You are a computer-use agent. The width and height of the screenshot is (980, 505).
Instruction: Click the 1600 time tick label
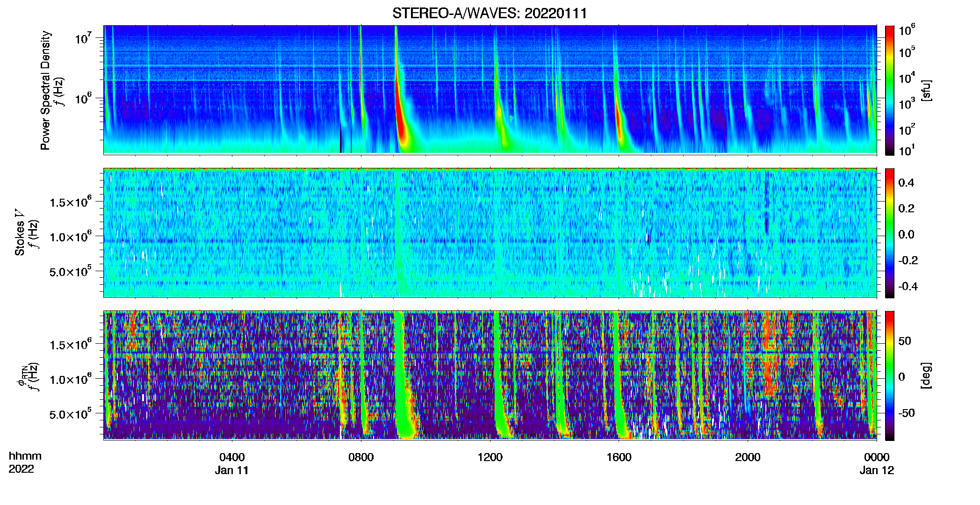619,457
